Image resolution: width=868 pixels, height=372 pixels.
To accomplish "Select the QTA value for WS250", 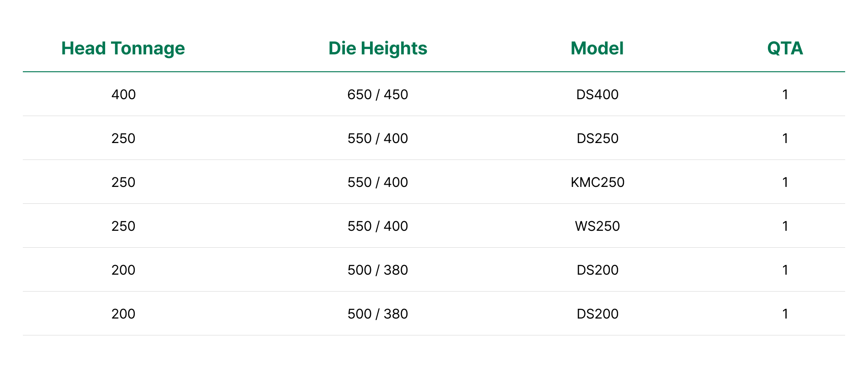I will (x=785, y=226).
